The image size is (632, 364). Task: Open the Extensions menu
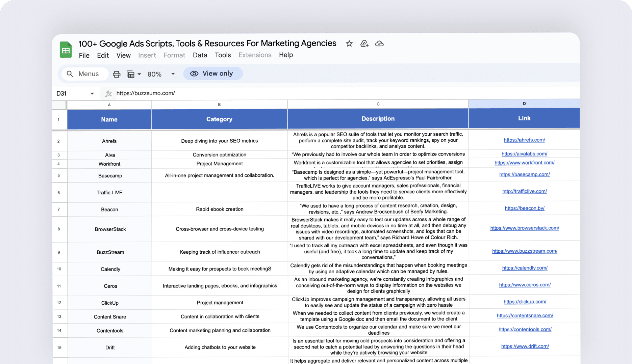click(x=255, y=55)
